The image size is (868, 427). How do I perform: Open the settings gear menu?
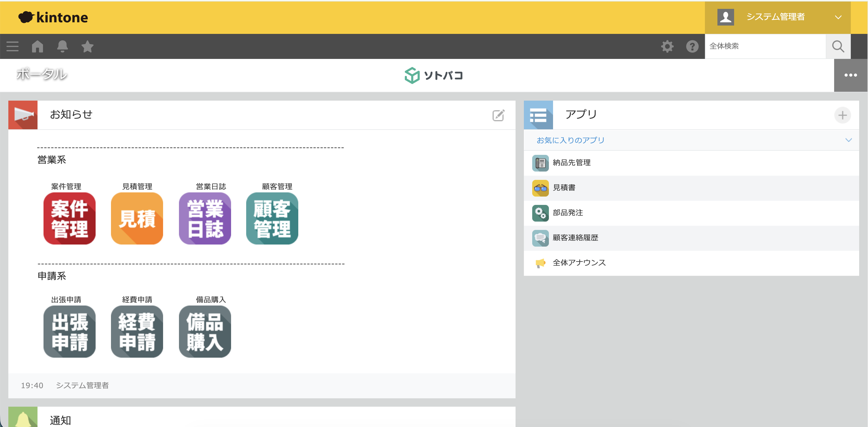click(x=667, y=46)
